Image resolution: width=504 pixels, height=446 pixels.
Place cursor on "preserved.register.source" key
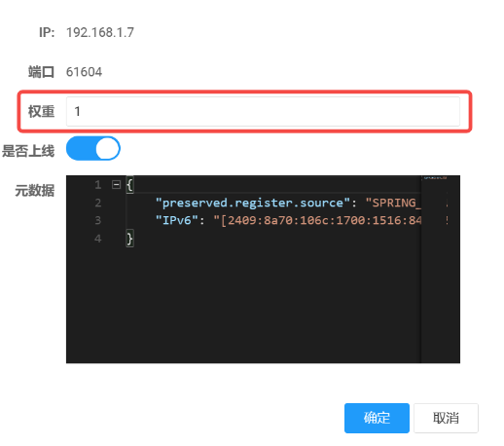click(x=253, y=203)
